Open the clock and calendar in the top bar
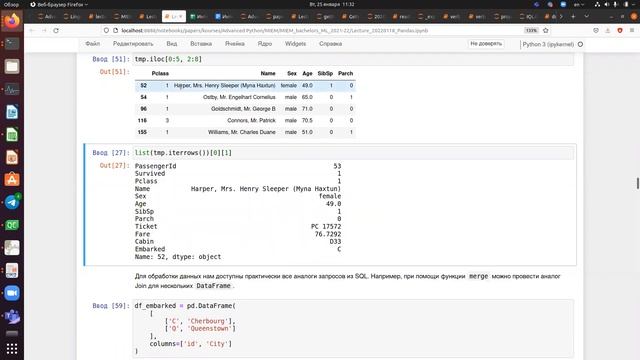 coord(331,4)
